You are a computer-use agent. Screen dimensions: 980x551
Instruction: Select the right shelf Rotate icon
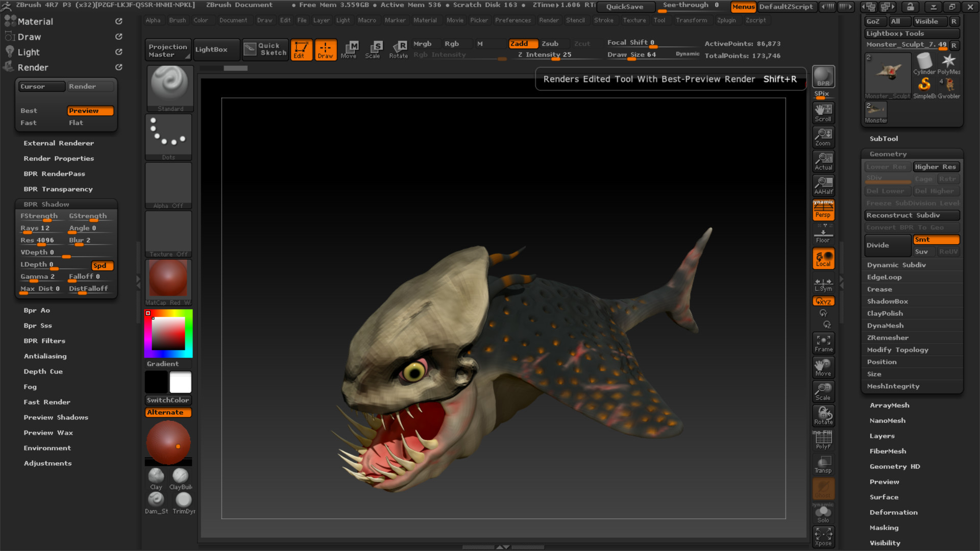coord(823,416)
